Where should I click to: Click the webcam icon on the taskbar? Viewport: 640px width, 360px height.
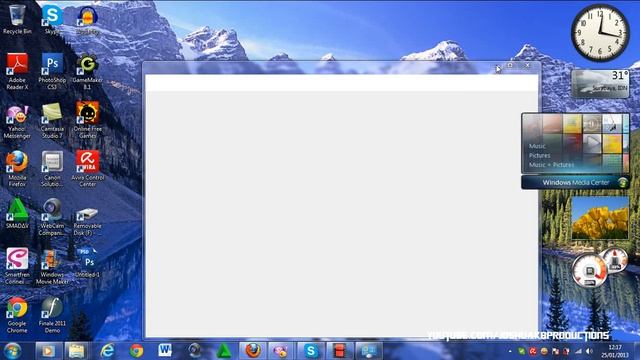coord(195,351)
